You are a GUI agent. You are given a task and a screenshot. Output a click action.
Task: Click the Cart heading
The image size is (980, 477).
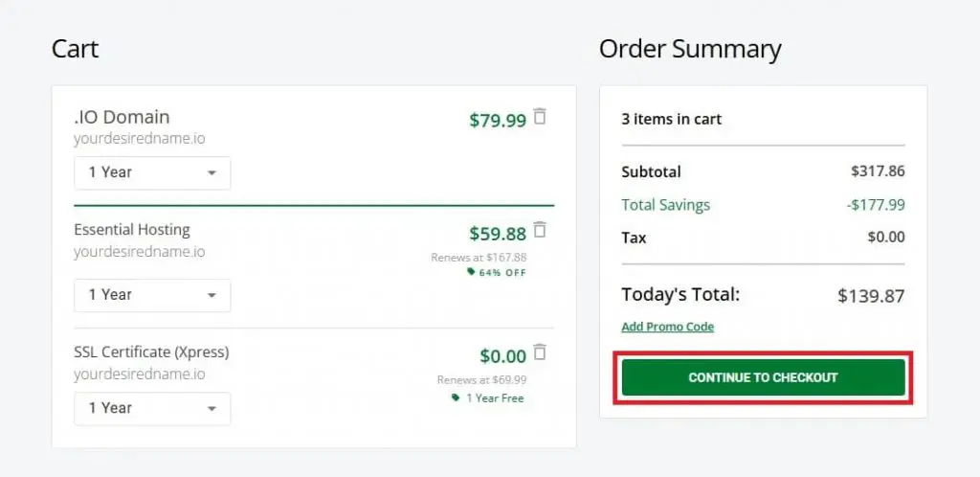point(76,49)
